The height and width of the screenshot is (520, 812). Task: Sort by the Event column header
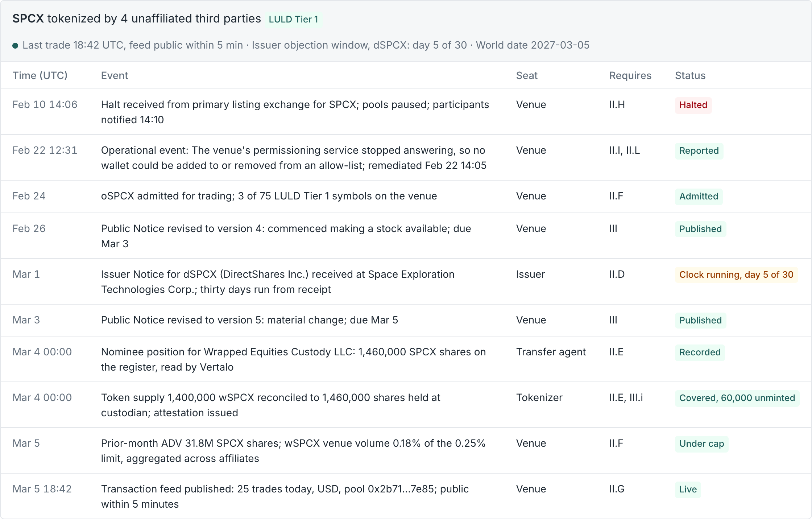115,75
